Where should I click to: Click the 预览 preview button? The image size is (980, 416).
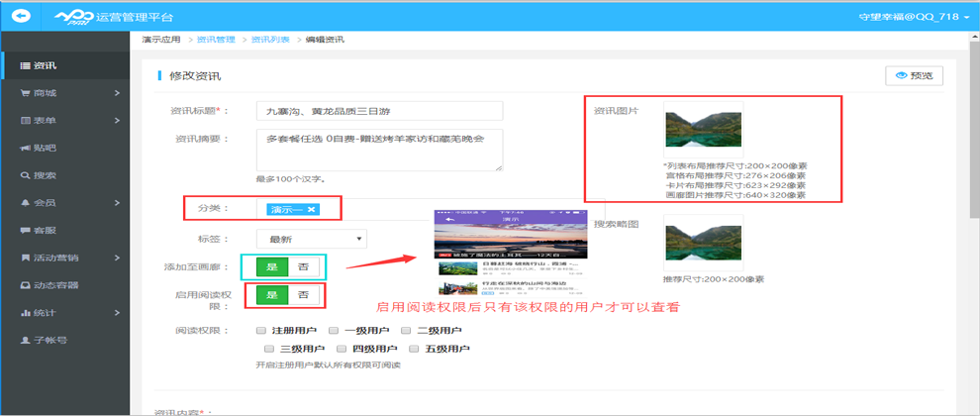point(913,75)
